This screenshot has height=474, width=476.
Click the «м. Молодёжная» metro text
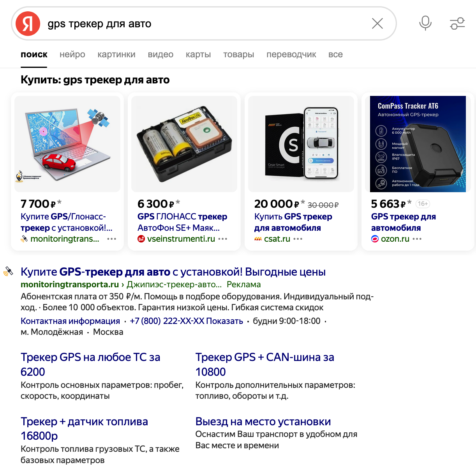(52, 332)
